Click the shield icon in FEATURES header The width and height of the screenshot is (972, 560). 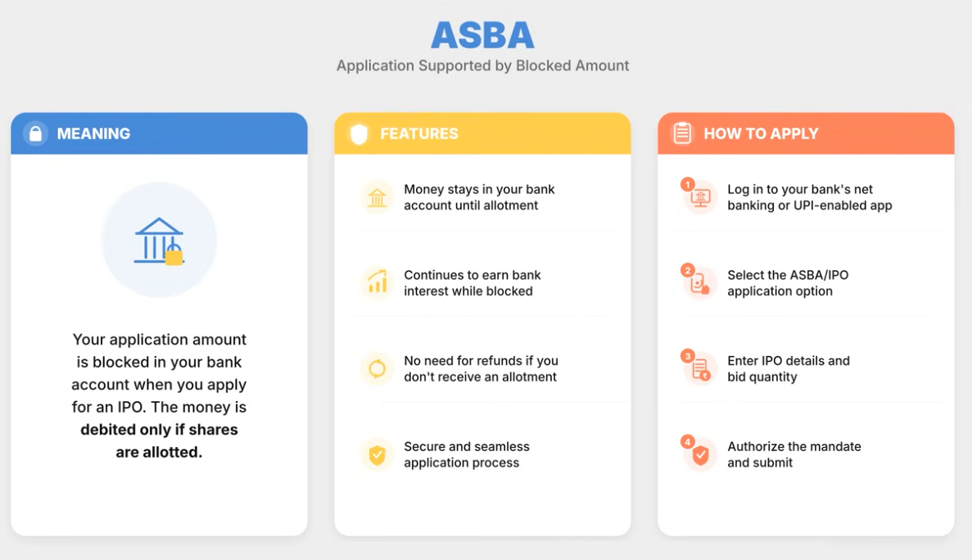coord(359,133)
